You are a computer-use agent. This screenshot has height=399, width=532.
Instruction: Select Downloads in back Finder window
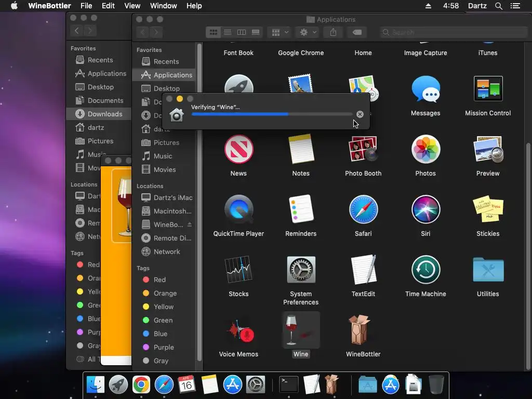(x=99, y=114)
